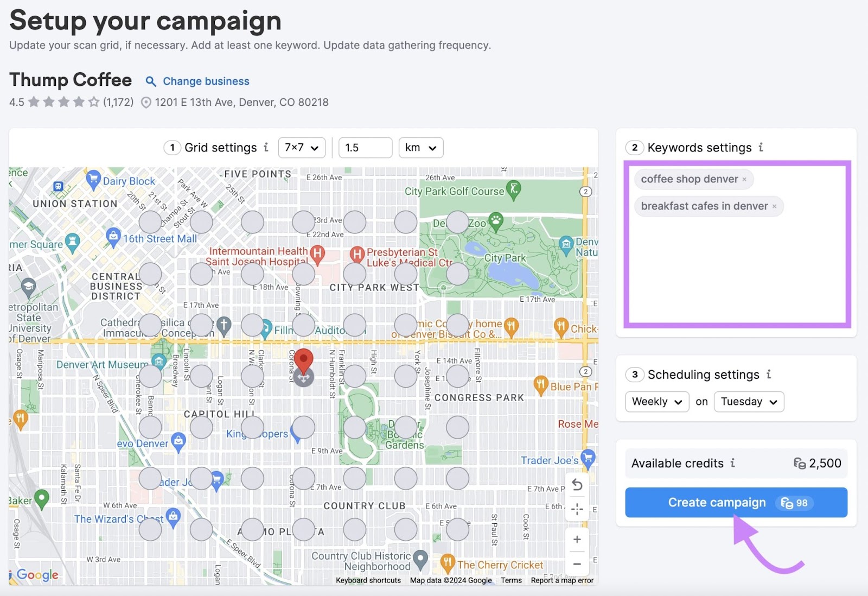
Task: Click the Available credits info icon
Action: [x=733, y=464]
